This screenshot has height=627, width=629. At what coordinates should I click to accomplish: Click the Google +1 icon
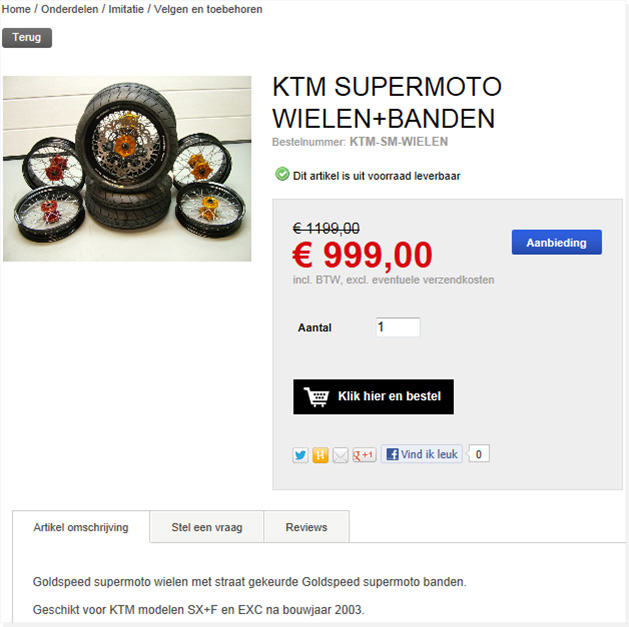click(364, 455)
